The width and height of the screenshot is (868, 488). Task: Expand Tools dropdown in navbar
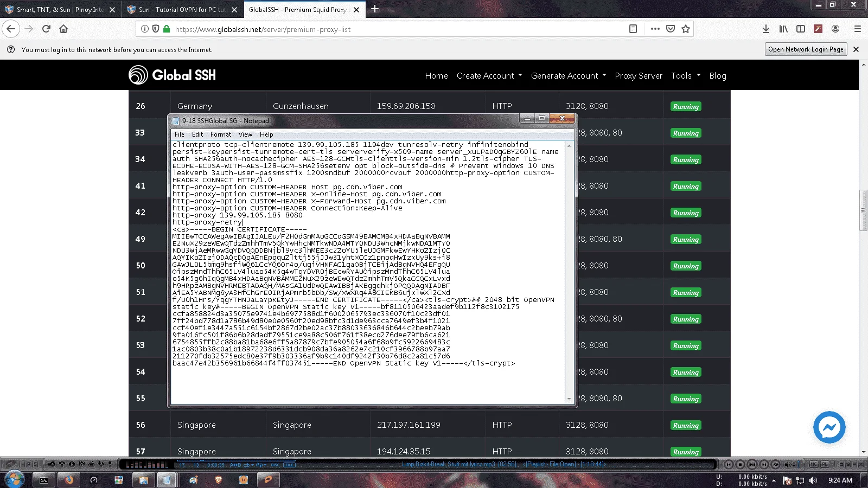click(686, 76)
